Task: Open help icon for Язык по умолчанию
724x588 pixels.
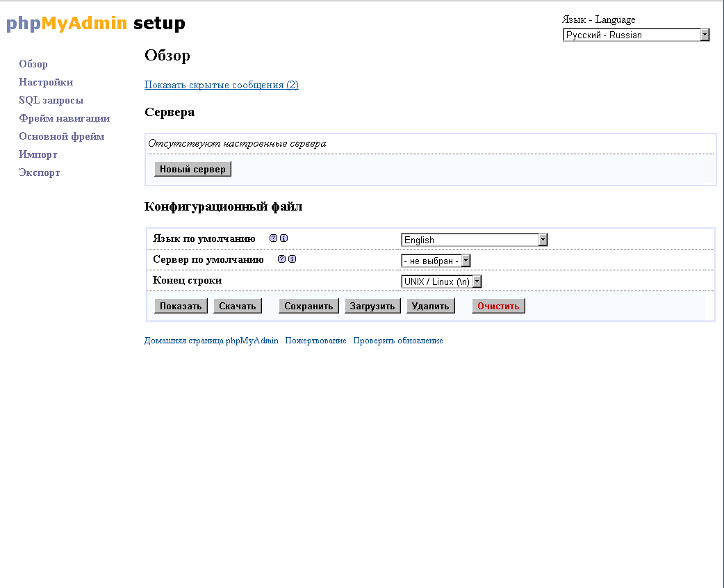Action: click(x=273, y=238)
